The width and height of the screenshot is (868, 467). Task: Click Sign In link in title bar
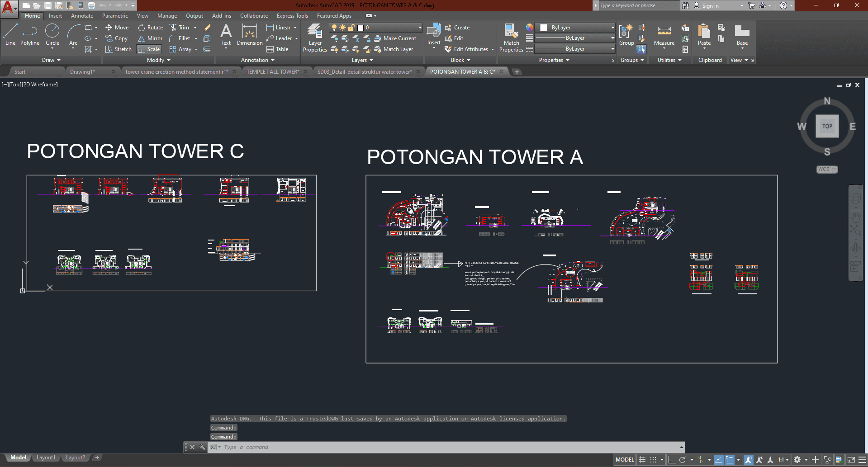pos(710,6)
